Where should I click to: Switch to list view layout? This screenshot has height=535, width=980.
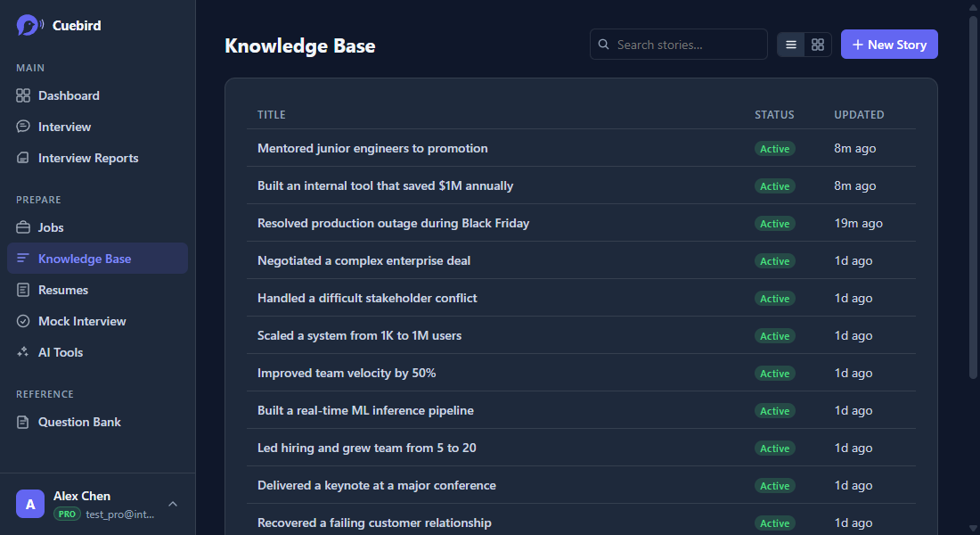(790, 45)
